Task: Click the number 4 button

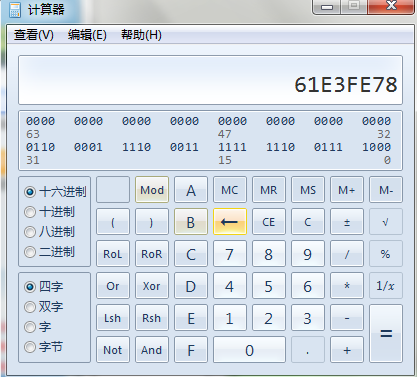Action: pyautogui.click(x=230, y=286)
